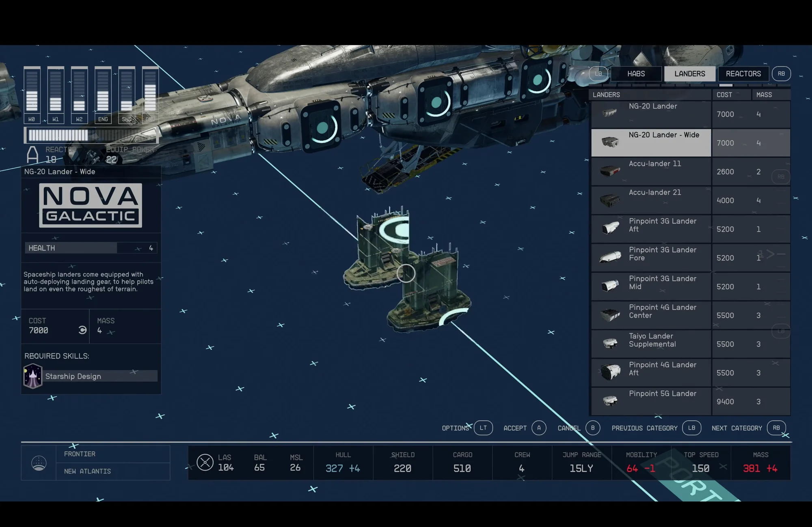Click the MOBILITY 64 -1 stat

pyautogui.click(x=641, y=462)
